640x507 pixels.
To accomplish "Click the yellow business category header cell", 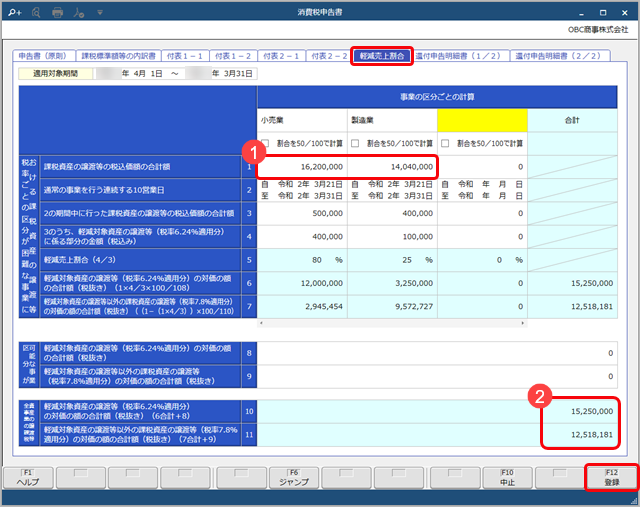I will (482, 120).
